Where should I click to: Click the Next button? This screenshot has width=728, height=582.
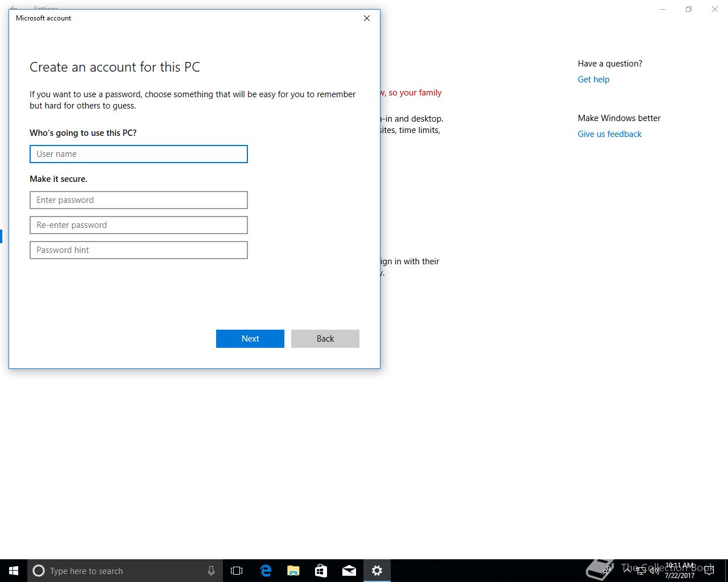(250, 339)
